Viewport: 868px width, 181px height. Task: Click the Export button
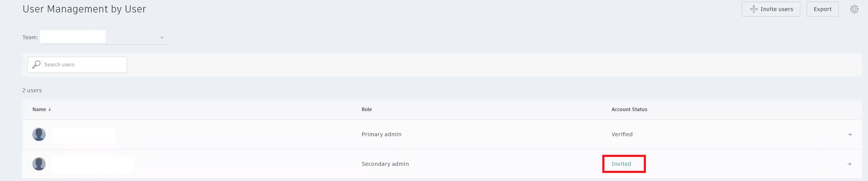(x=822, y=9)
